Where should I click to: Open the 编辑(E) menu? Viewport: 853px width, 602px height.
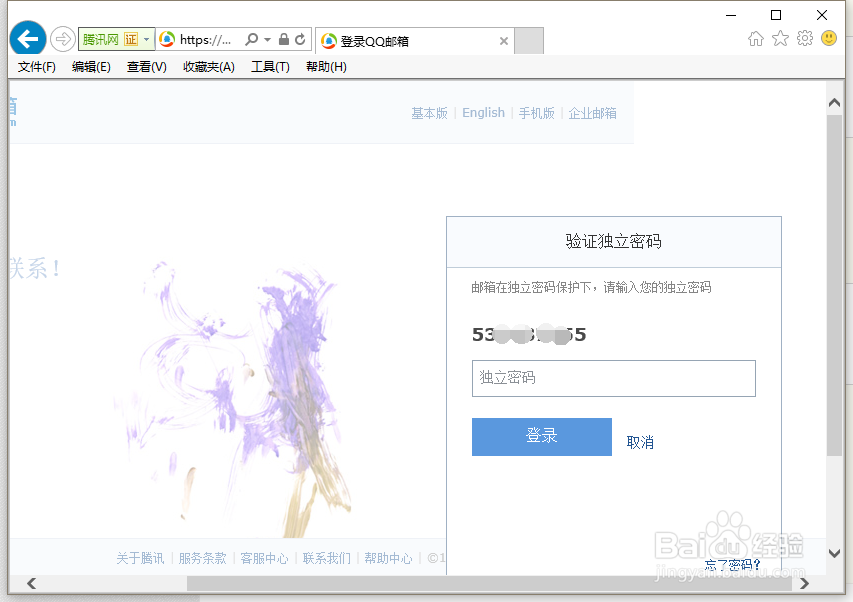point(91,67)
